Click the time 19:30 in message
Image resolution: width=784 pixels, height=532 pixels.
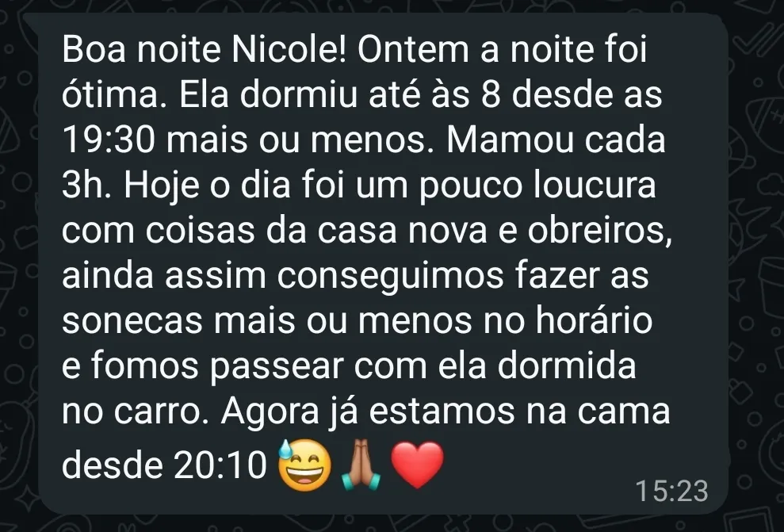109,140
